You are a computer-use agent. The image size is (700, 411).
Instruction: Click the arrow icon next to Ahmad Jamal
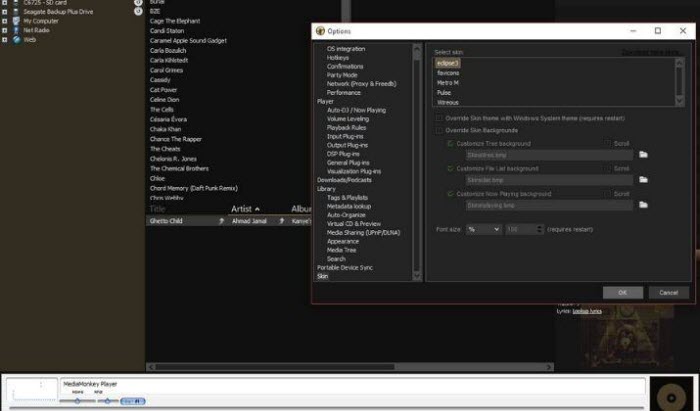click(282, 221)
